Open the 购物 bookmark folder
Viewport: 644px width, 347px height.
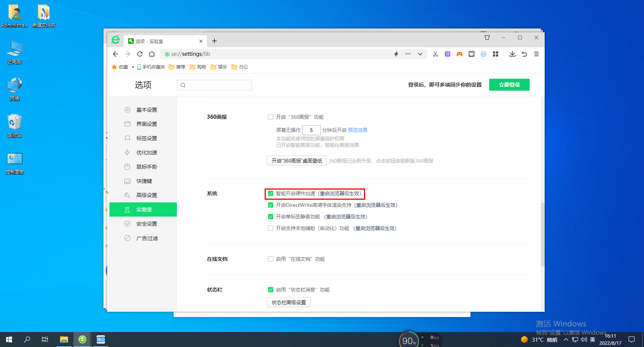pos(198,67)
